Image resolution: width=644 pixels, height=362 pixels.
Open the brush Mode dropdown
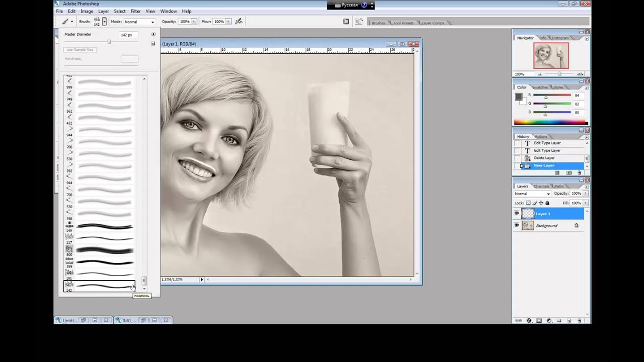point(139,22)
